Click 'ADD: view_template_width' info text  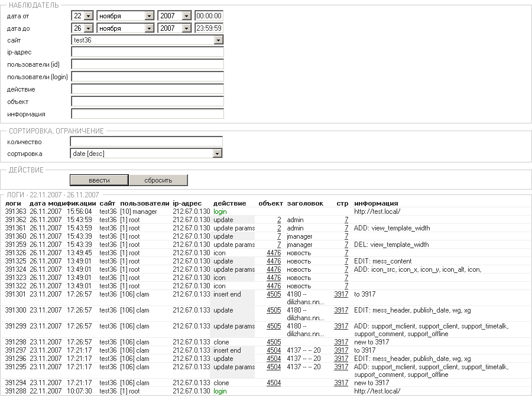[392, 228]
